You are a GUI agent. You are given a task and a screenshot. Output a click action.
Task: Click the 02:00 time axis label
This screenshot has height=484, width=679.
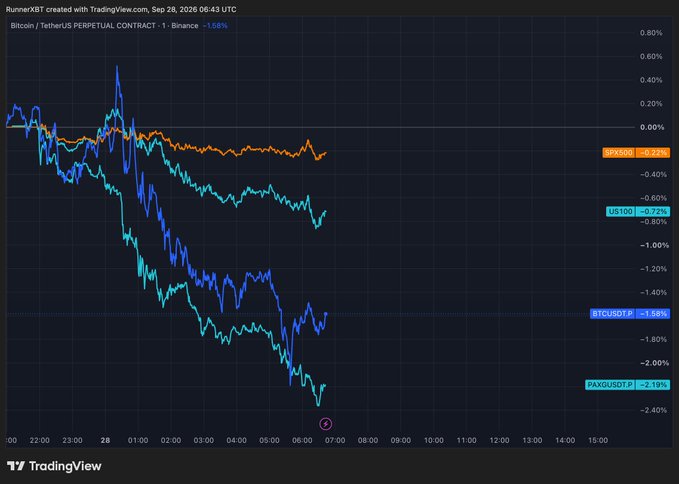[x=171, y=440]
